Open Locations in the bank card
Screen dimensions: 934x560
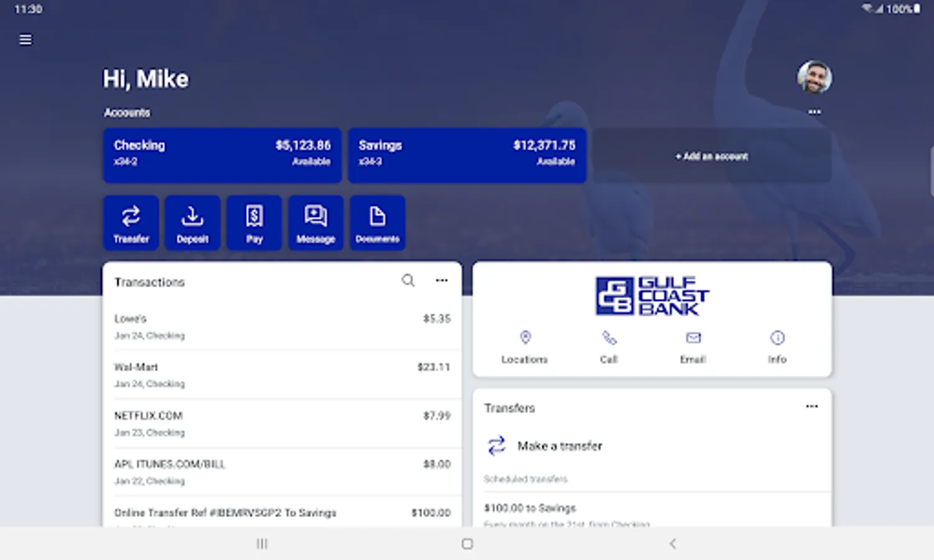[525, 347]
